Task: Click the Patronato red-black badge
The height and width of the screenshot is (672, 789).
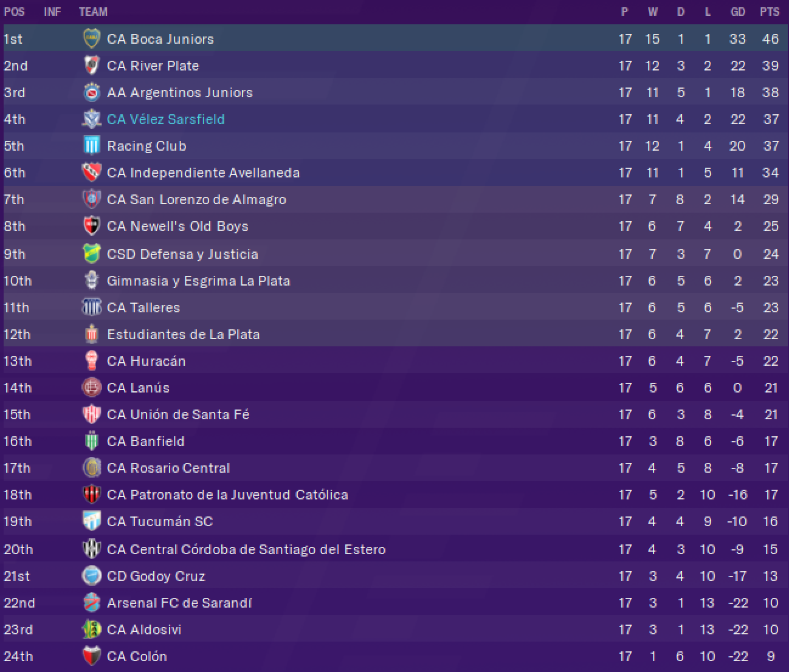Action: click(x=91, y=495)
